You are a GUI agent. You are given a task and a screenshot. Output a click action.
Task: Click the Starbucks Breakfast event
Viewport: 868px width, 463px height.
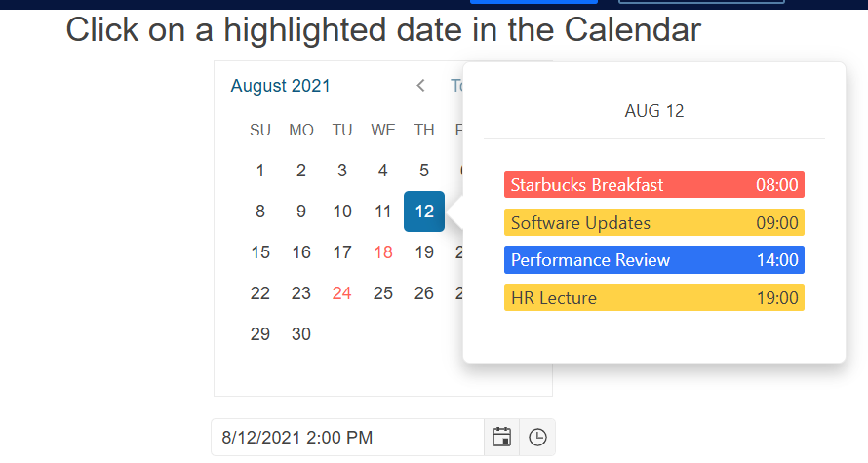653,184
